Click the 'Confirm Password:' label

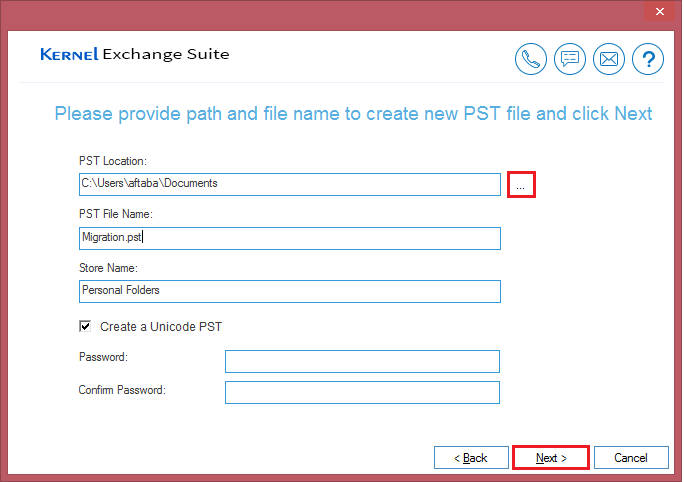pos(122,390)
